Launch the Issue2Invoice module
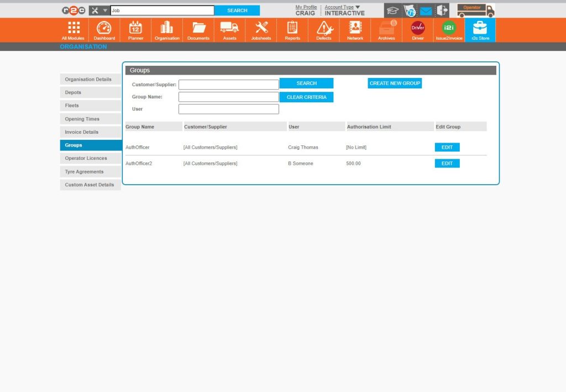Image resolution: width=566 pixels, height=392 pixels. click(448, 30)
